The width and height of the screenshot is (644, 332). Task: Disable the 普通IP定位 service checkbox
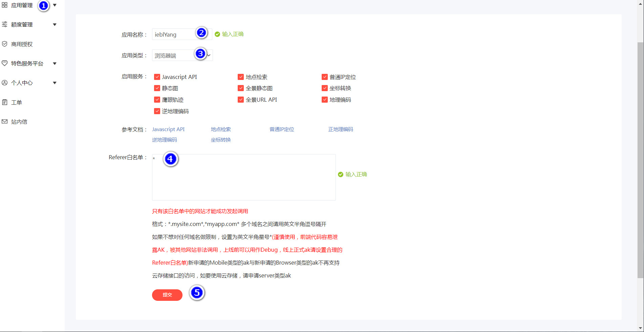pos(325,77)
